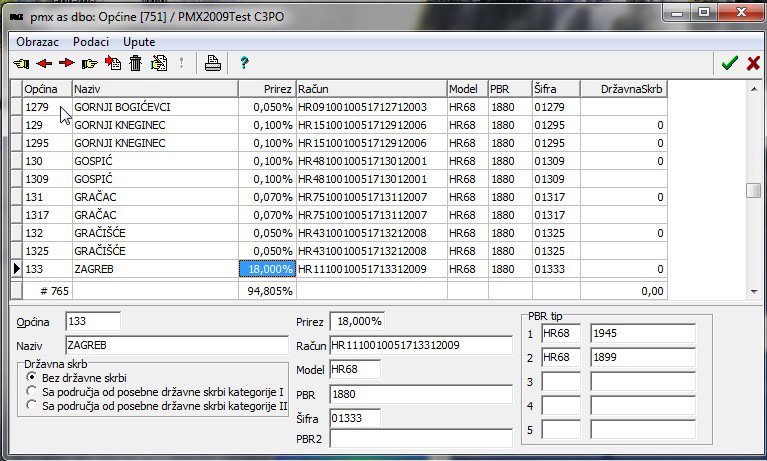Click the Račun column header

pyautogui.click(x=372, y=89)
